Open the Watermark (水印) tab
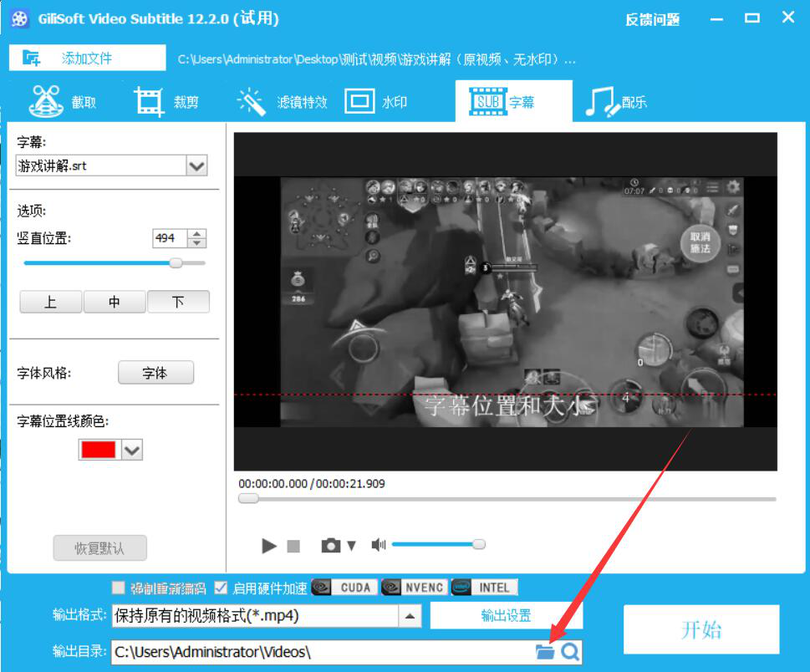The height and width of the screenshot is (672, 810). tap(376, 101)
